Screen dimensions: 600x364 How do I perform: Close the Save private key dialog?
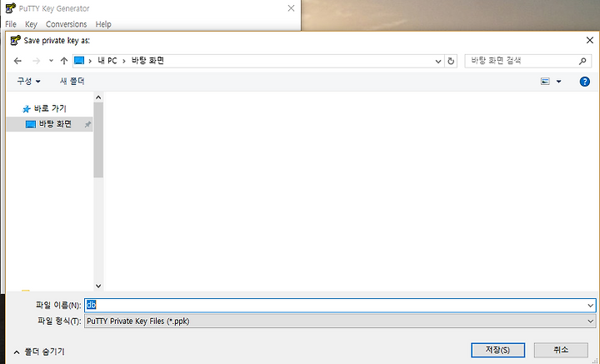tap(590, 40)
